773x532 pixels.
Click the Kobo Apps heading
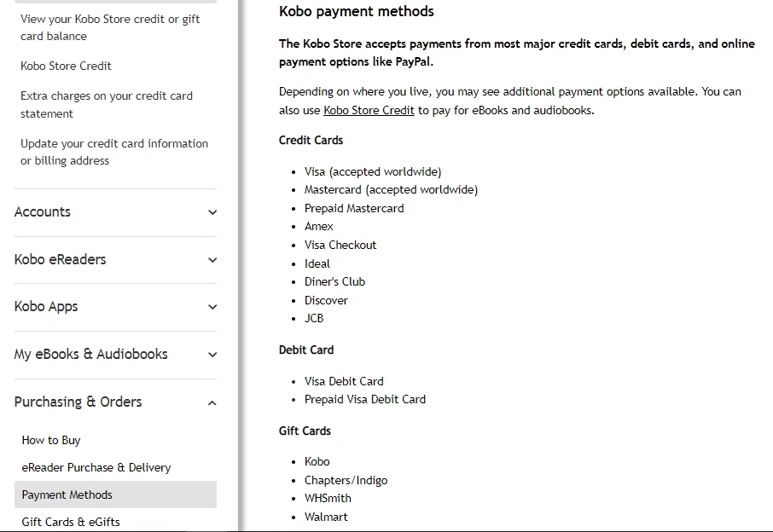[x=46, y=307]
